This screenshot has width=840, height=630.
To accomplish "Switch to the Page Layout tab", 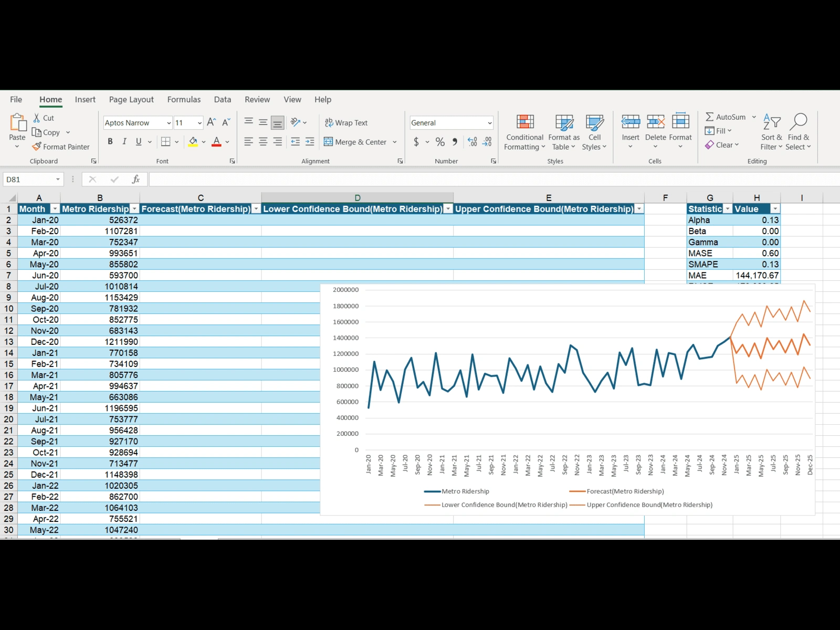I will (131, 100).
